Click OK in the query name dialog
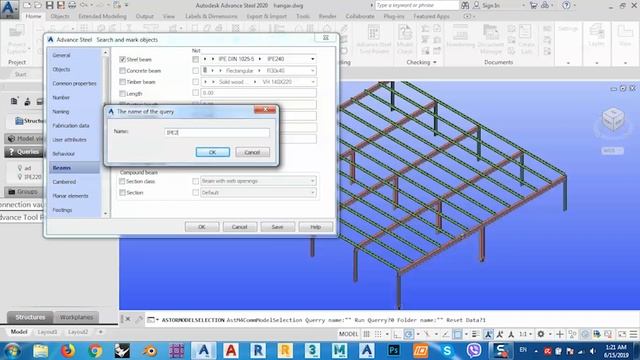Screen dimensions: 640x360 (213, 152)
